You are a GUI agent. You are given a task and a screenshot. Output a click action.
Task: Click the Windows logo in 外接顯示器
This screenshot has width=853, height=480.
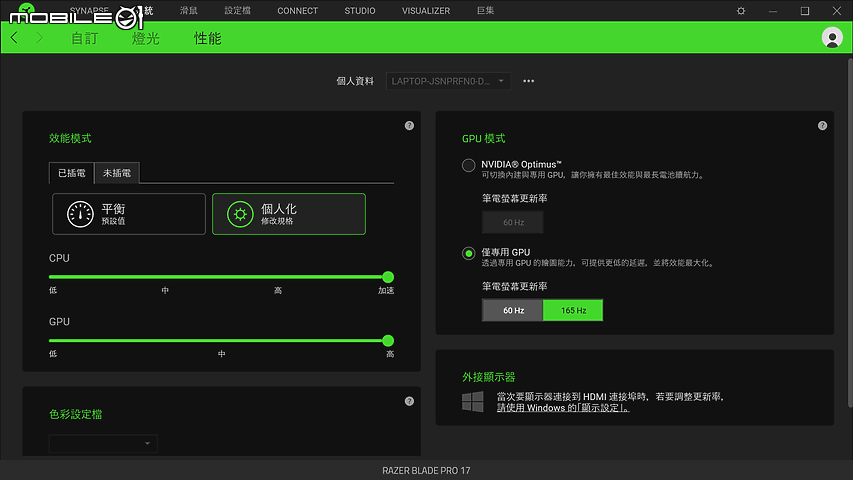(x=472, y=402)
